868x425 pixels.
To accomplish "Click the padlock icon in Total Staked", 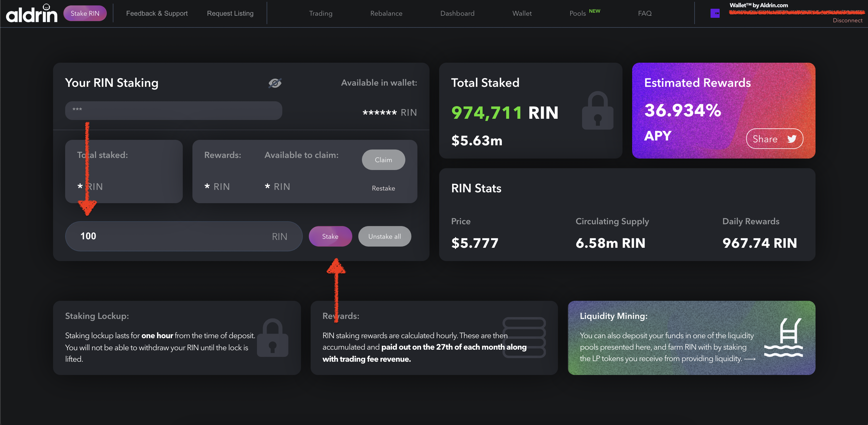I will coord(597,110).
